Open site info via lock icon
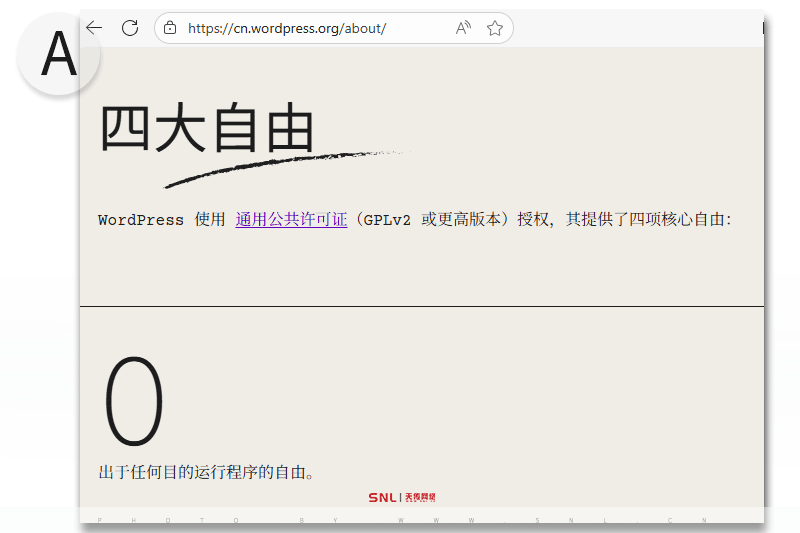This screenshot has height=533, width=800. [x=170, y=28]
